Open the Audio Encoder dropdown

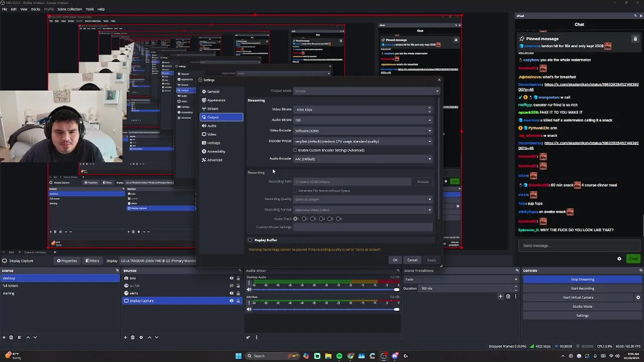click(363, 159)
